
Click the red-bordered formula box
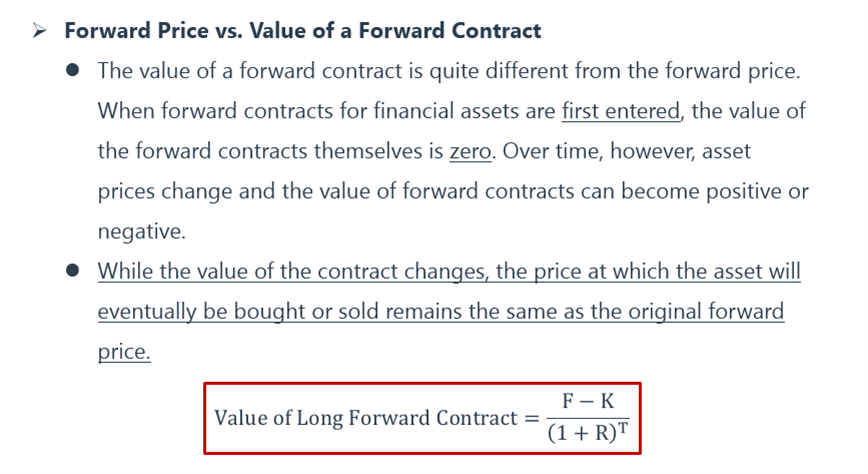click(x=422, y=419)
